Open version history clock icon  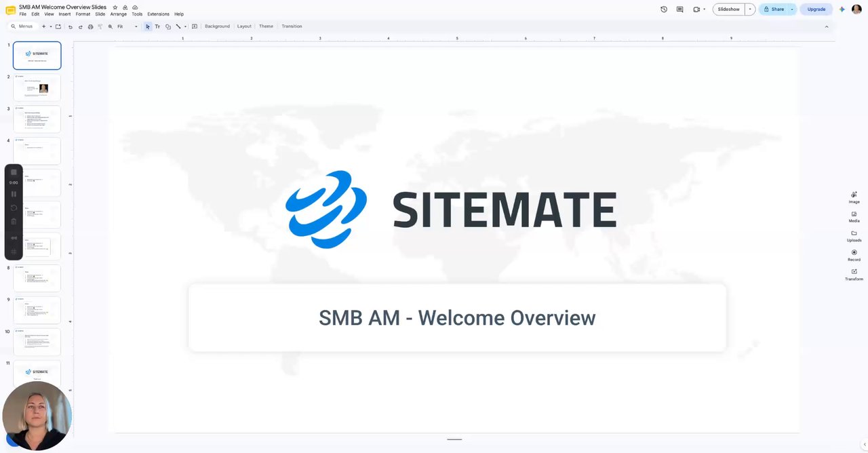point(663,9)
